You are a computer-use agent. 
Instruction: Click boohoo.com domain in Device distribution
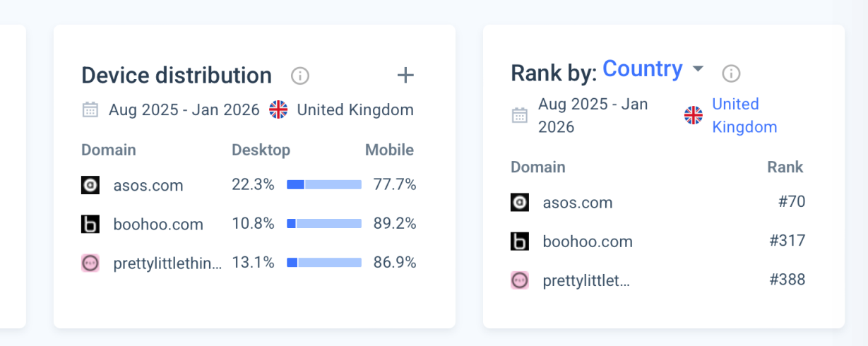(157, 224)
